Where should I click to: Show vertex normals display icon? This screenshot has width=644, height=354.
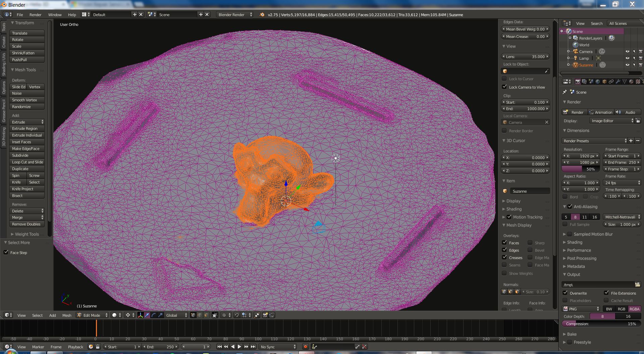click(x=504, y=292)
